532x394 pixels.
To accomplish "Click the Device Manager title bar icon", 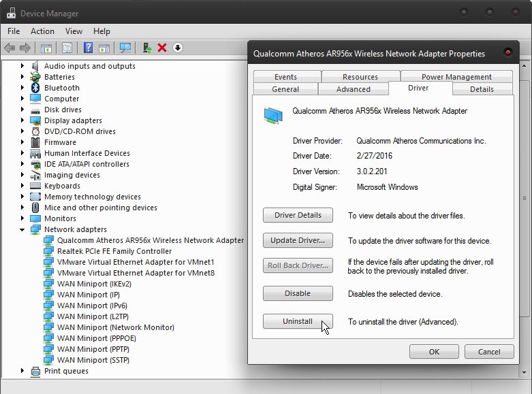I will click(x=11, y=13).
